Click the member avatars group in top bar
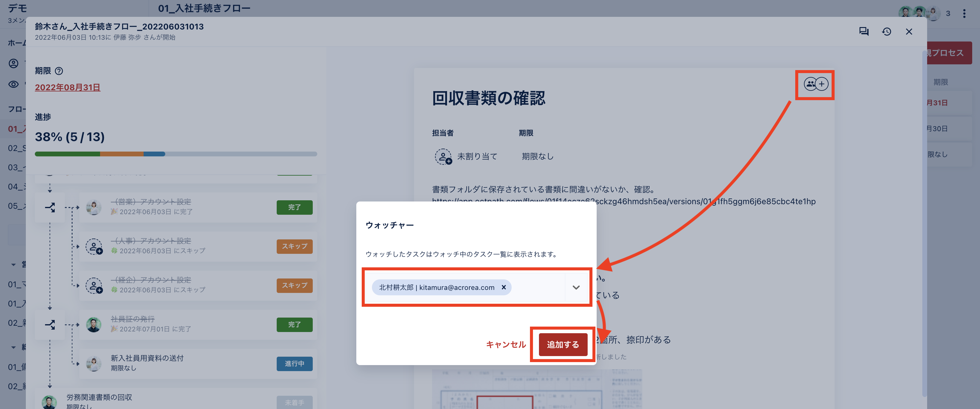The height and width of the screenshot is (409, 980). point(919,13)
